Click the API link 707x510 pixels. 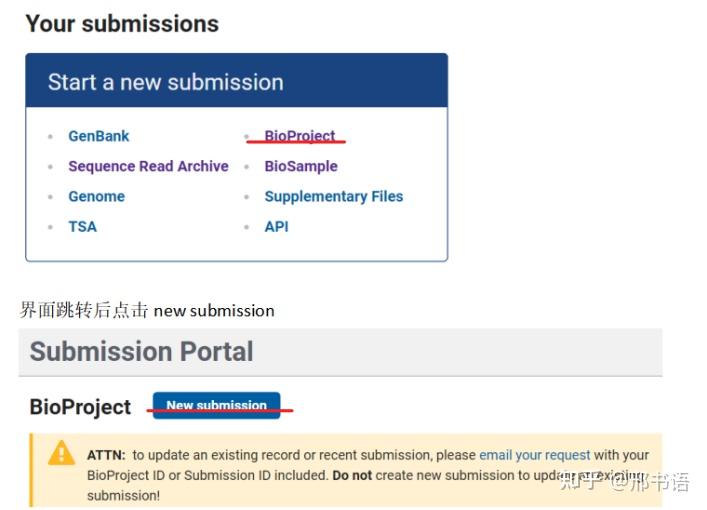276,226
